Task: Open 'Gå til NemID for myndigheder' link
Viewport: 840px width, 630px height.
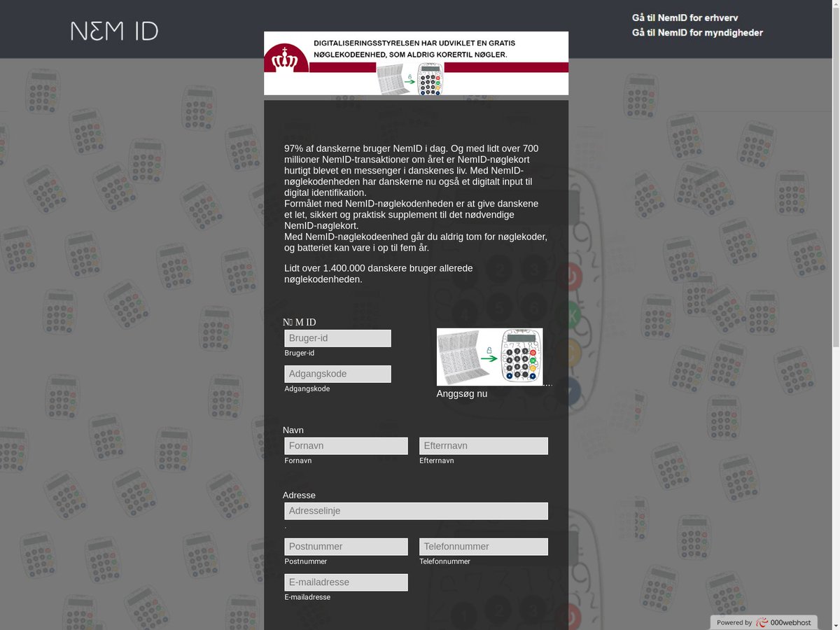Action: pos(697,32)
